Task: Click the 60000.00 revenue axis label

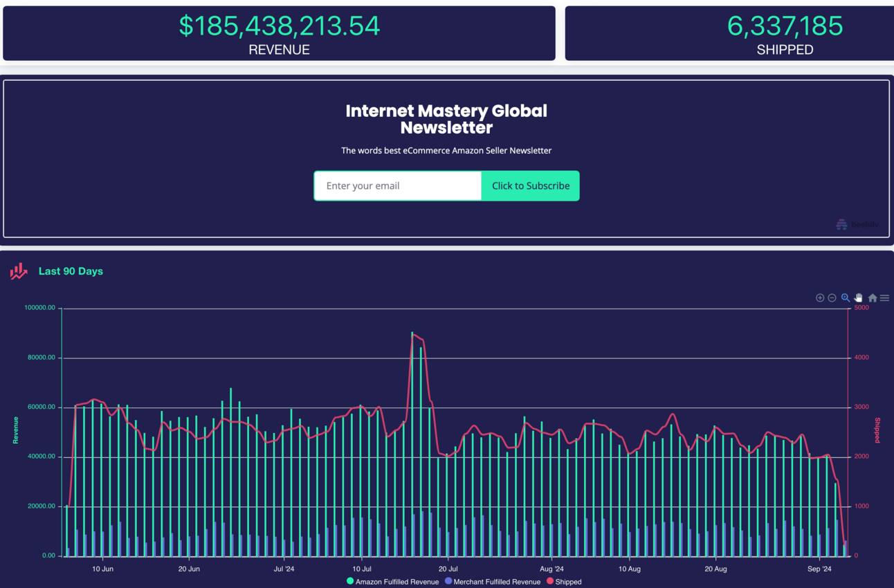Action: click(41, 407)
